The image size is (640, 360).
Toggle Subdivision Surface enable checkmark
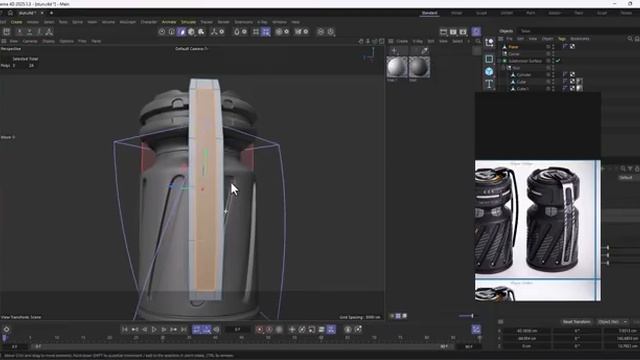point(558,61)
